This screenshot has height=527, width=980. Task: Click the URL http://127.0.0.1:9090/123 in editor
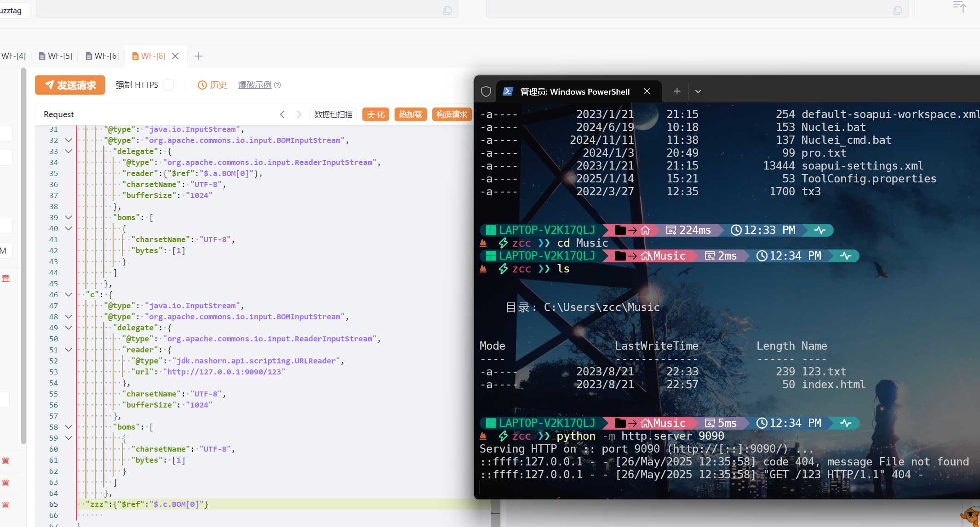224,372
